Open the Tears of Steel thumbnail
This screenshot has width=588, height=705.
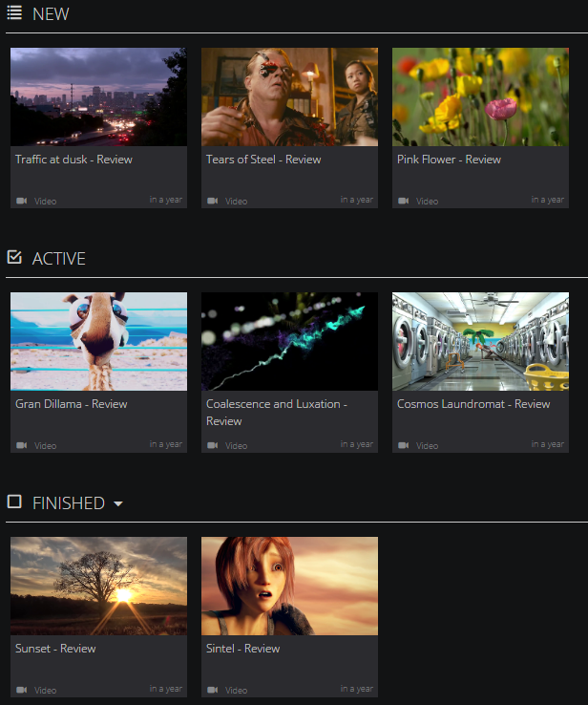(290, 96)
